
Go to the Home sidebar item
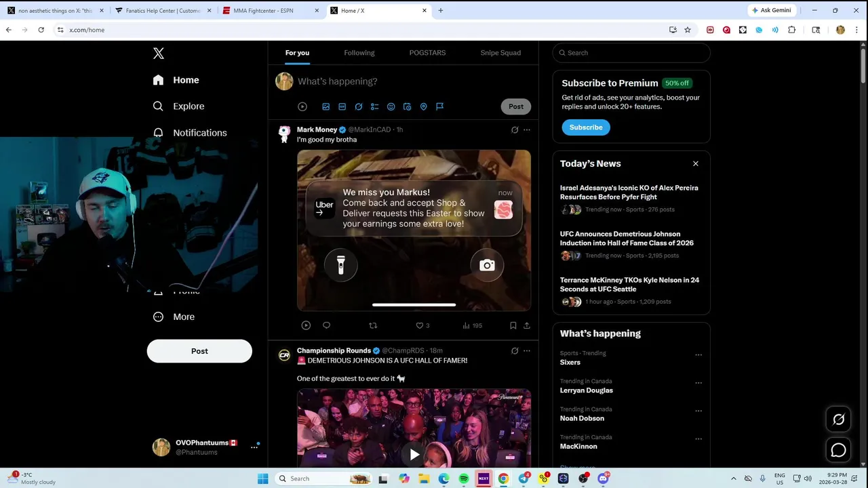point(176,80)
